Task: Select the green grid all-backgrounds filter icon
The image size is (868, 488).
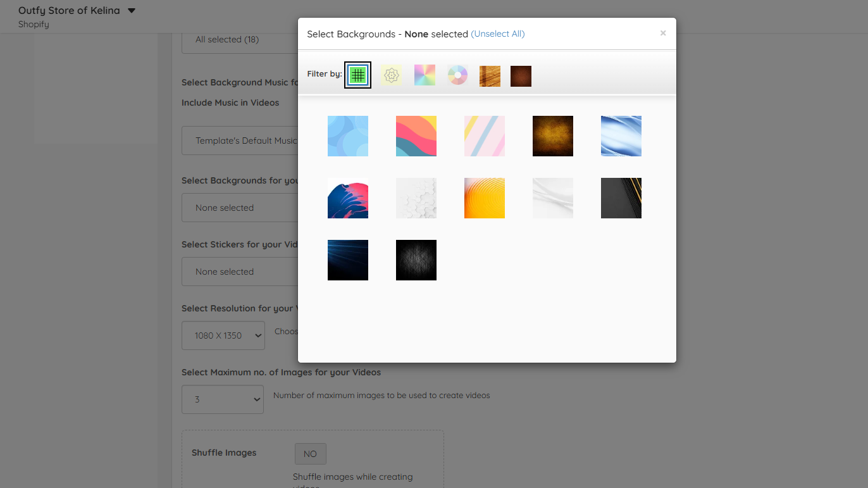Action: click(x=357, y=75)
